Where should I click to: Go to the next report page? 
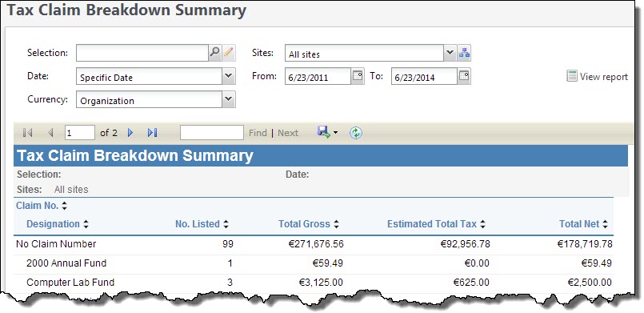(x=130, y=133)
